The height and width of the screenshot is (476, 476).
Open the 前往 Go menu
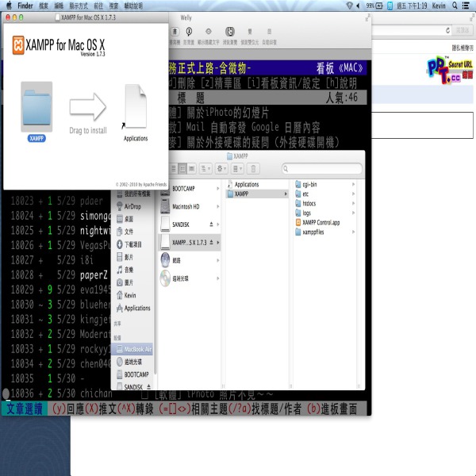(98, 6)
